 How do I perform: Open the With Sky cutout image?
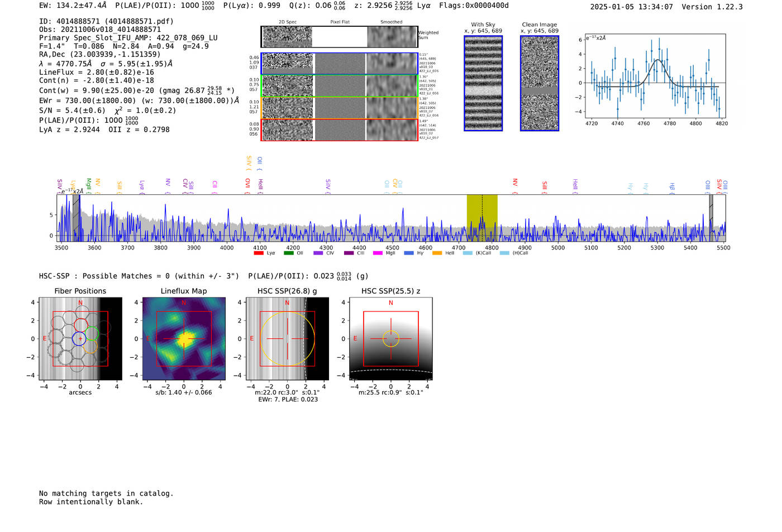pos(483,83)
